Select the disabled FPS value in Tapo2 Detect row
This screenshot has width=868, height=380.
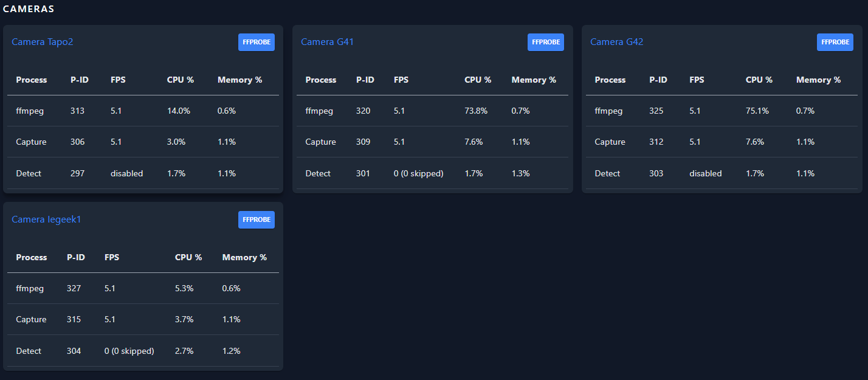(127, 173)
